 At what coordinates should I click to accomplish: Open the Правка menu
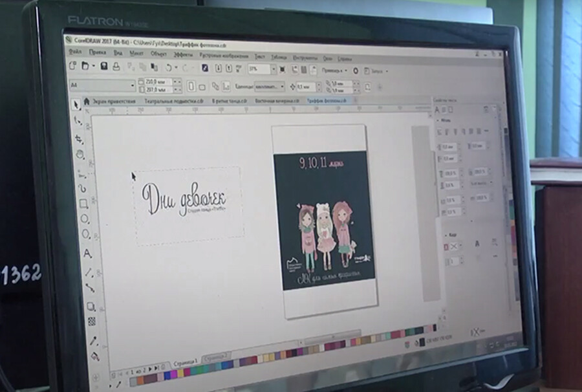98,52
